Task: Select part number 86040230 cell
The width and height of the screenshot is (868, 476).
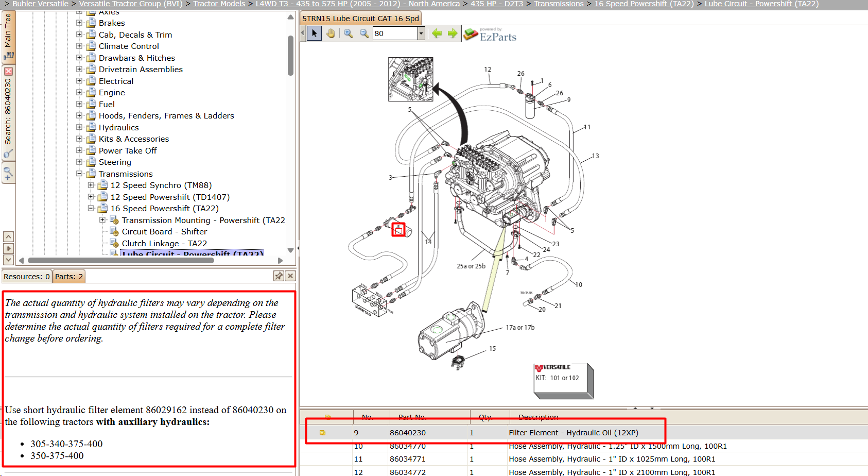Action: [408, 433]
